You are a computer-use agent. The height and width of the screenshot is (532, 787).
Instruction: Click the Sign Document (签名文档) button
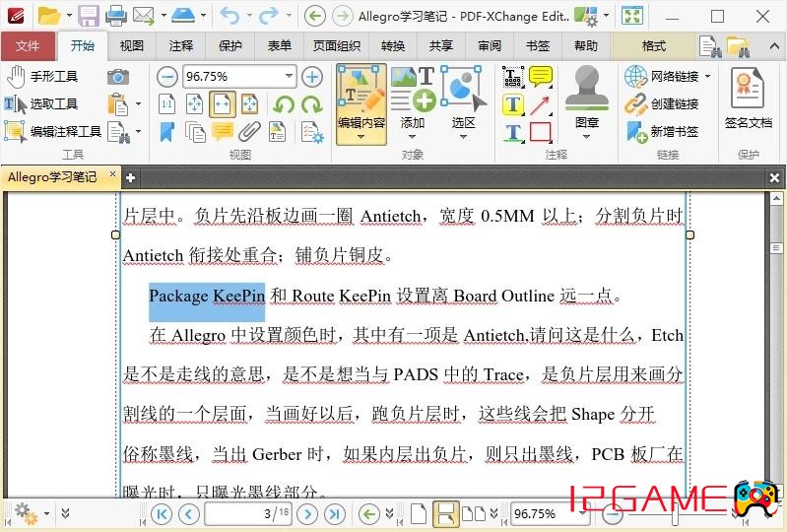(749, 100)
